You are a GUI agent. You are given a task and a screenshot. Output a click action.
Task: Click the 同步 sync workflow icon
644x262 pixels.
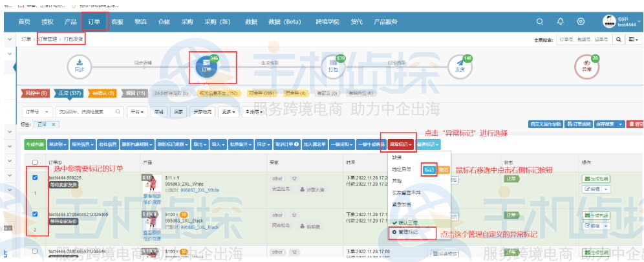click(x=80, y=67)
